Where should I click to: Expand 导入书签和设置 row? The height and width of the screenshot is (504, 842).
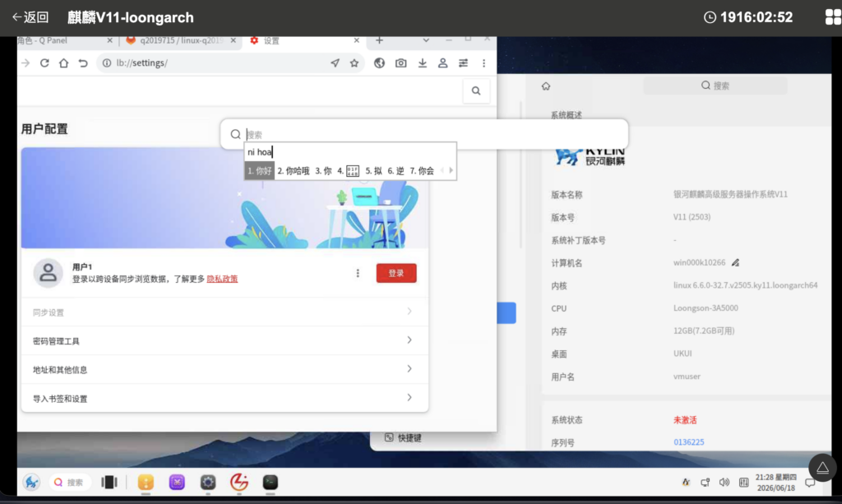(x=224, y=398)
